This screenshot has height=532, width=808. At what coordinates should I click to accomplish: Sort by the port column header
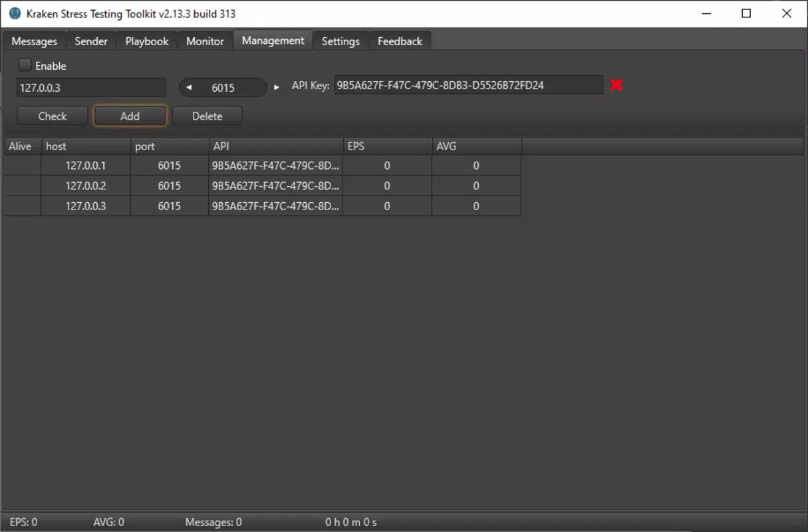coord(170,146)
